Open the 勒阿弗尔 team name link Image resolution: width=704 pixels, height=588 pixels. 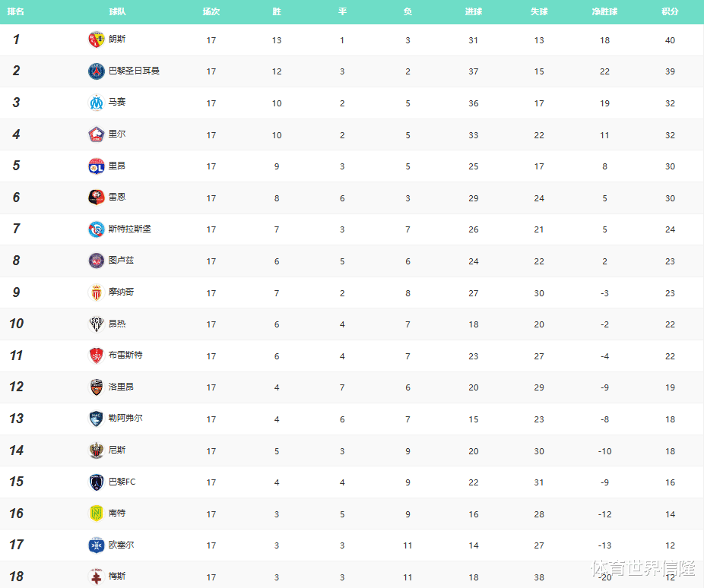point(125,419)
